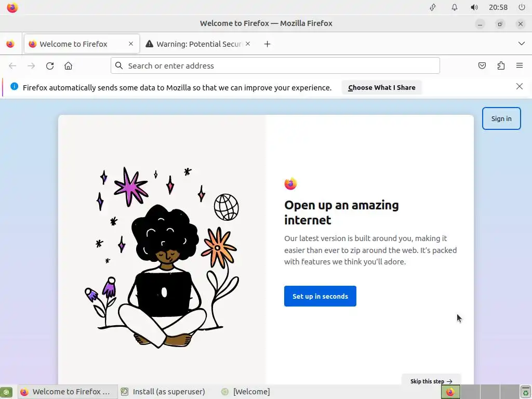Open the green start menu in taskbar

pyautogui.click(x=6, y=392)
